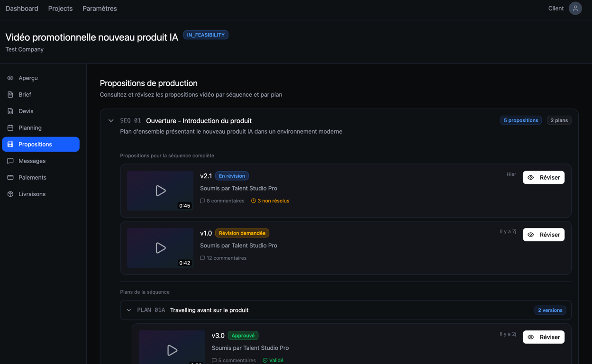Image resolution: width=592 pixels, height=364 pixels.
Task: Open the Brief sidebar section
Action: pyautogui.click(x=41, y=94)
